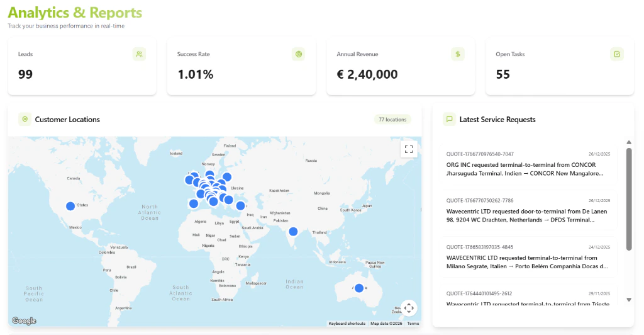Click the Map data ©2026 label
The image size is (644, 335).
pyautogui.click(x=386, y=324)
